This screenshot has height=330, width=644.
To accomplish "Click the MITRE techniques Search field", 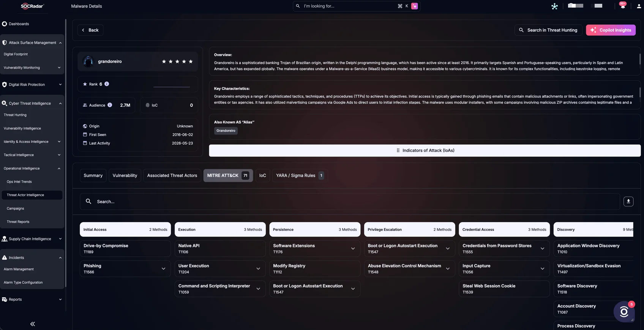I will 350,202.
